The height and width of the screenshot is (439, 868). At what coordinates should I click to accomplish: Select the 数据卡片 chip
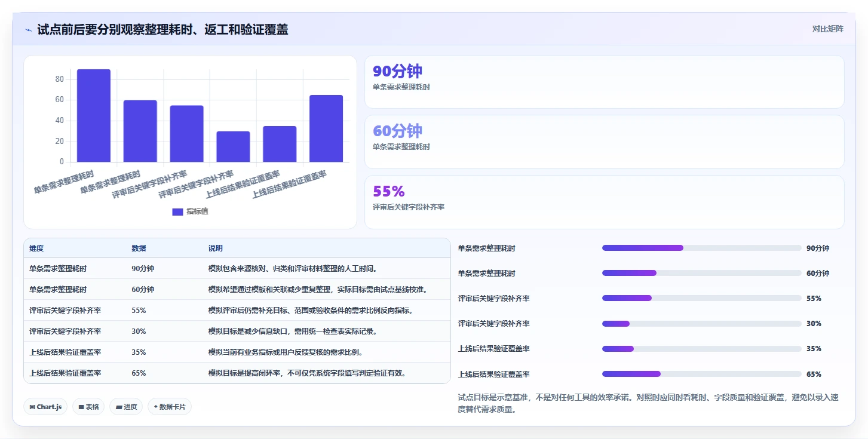pyautogui.click(x=170, y=407)
